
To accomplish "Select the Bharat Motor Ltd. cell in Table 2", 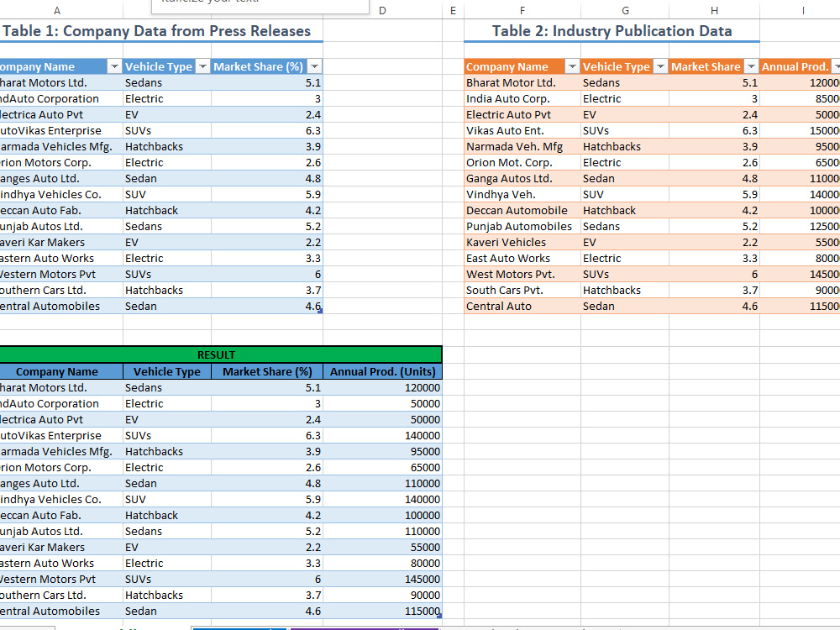I will 521,82.
